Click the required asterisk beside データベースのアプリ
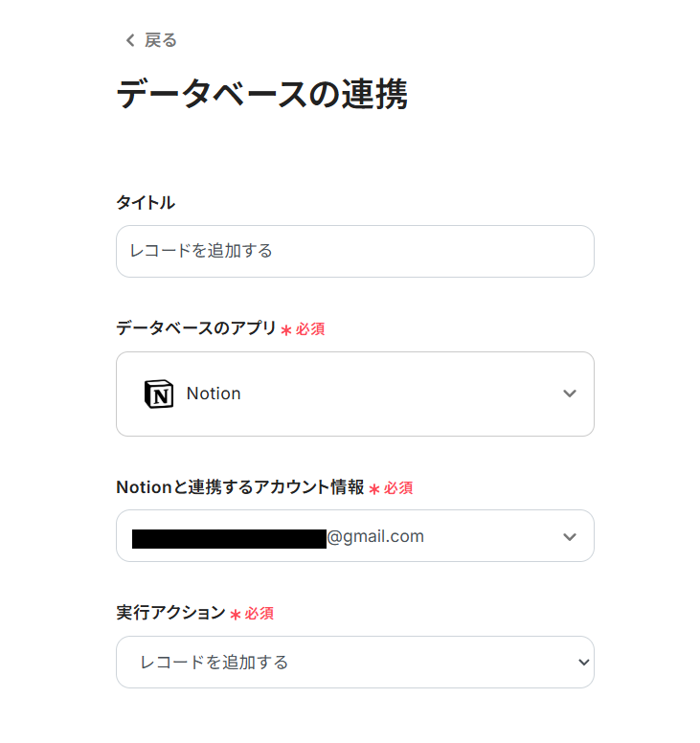The height and width of the screenshot is (743, 700). pyautogui.click(x=285, y=329)
